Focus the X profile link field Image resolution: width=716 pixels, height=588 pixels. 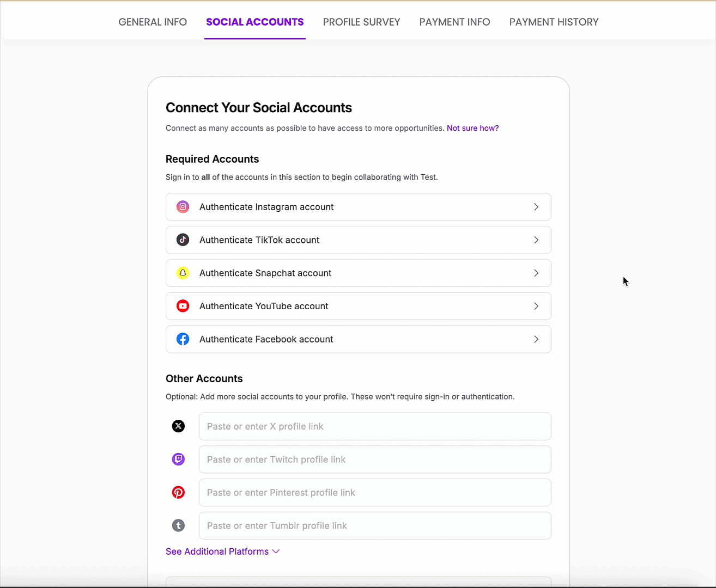[x=375, y=426]
